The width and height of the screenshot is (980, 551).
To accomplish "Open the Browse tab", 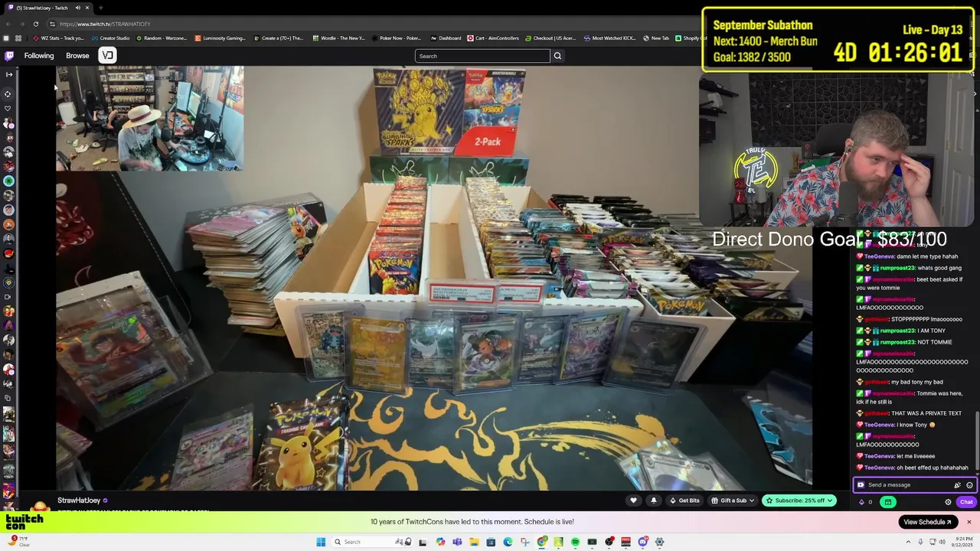I will pos(77,56).
